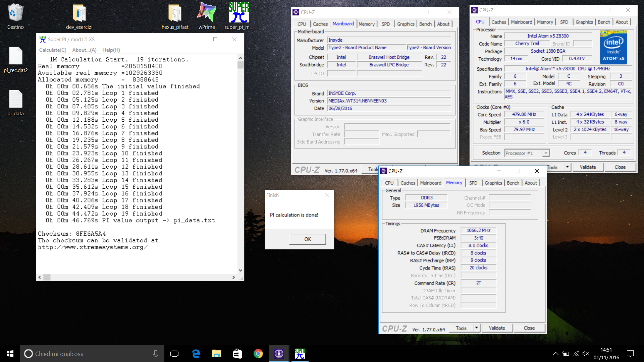Click Super PI vertical scrollbar down arrow
This screenshot has width=644, height=362.
pos(240,270)
